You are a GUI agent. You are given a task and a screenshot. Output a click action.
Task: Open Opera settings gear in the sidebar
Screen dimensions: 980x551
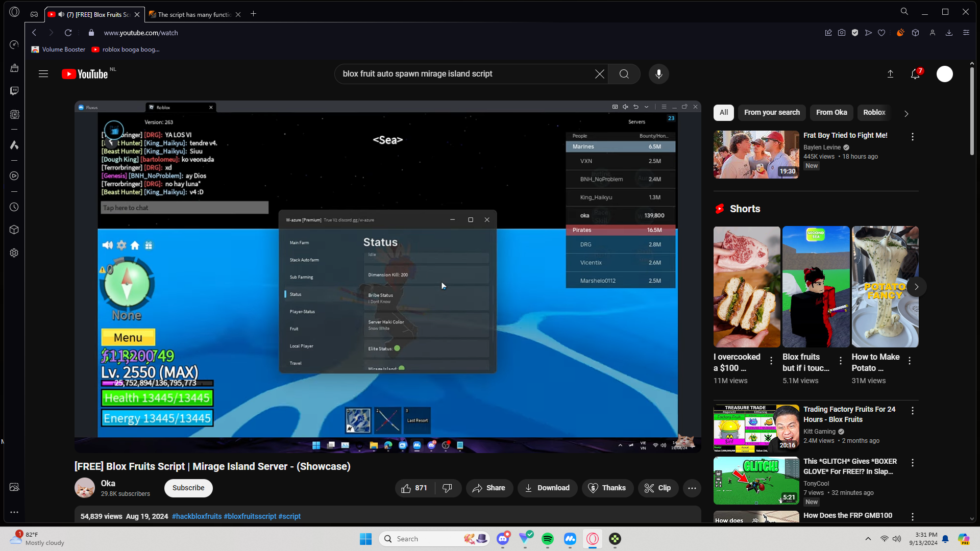pos(14,253)
